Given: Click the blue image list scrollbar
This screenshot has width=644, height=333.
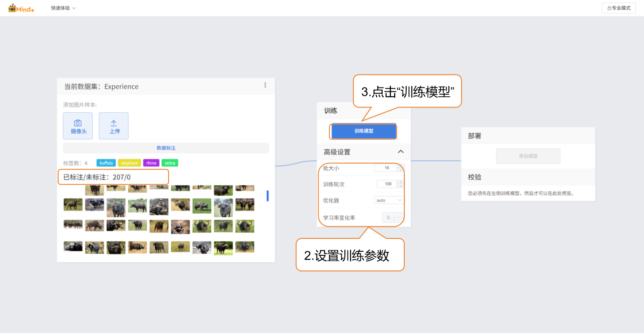Looking at the screenshot, I should click(267, 195).
